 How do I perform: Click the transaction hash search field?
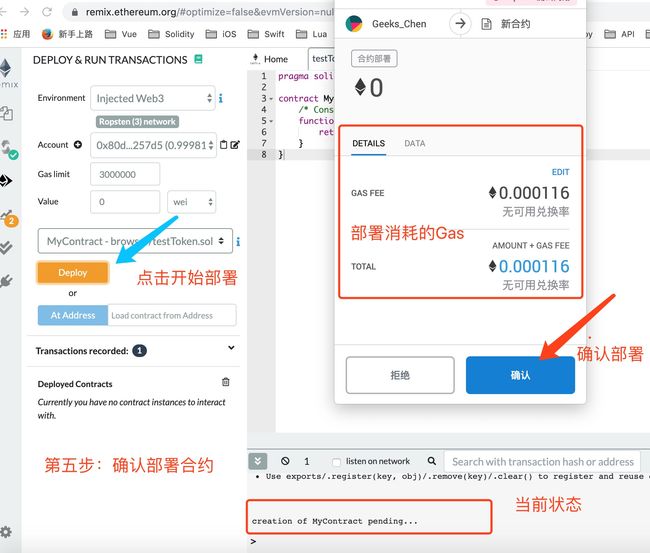pos(542,461)
